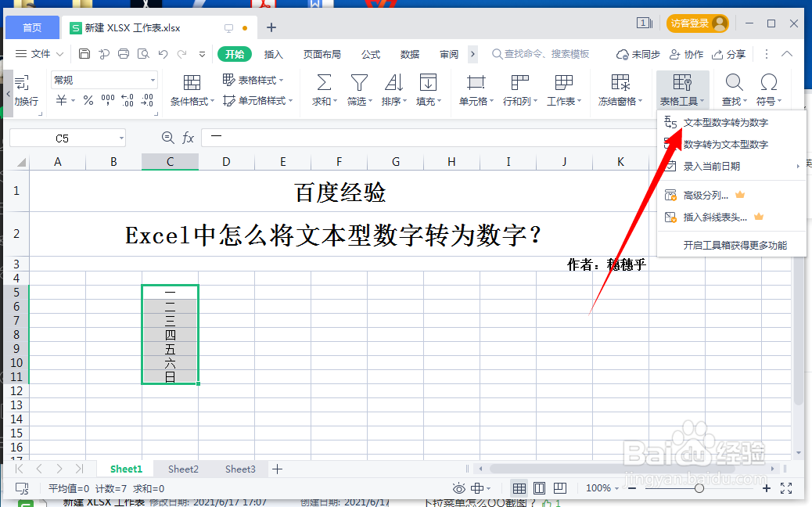Collapse the ribbon with chevron
812x507 pixels.
[x=787, y=54]
